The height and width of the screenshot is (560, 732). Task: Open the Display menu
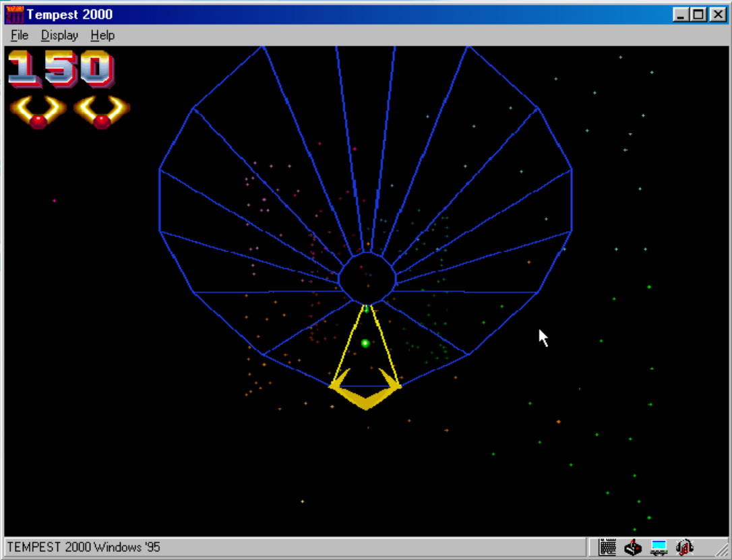pyautogui.click(x=59, y=36)
